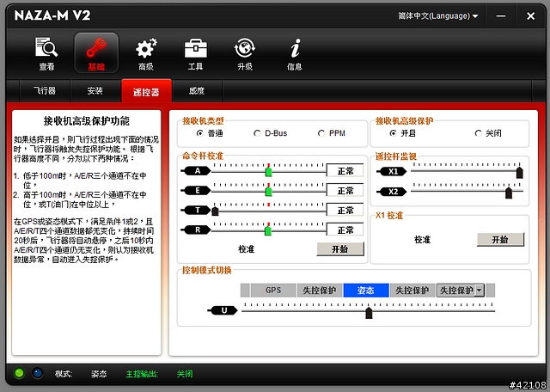Switch to the 安装 tab
Image resolution: width=550 pixels, height=392 pixels.
[95, 91]
